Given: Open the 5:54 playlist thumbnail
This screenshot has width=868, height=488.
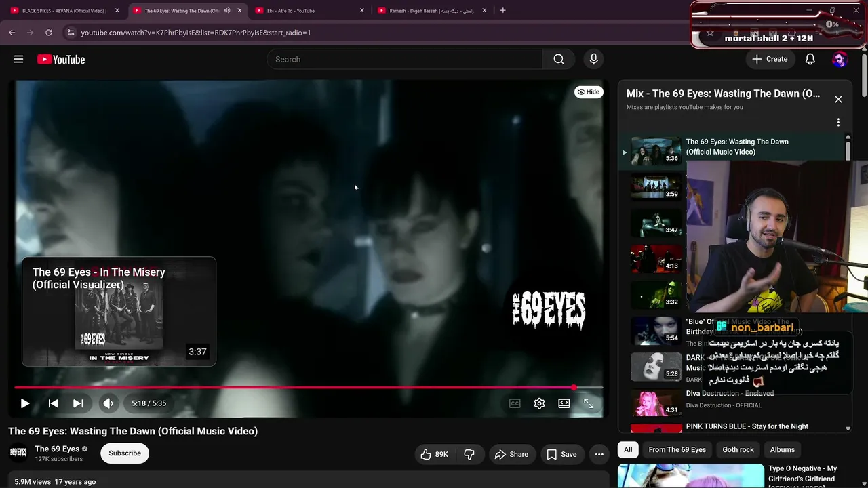Looking at the screenshot, I should [x=656, y=330].
